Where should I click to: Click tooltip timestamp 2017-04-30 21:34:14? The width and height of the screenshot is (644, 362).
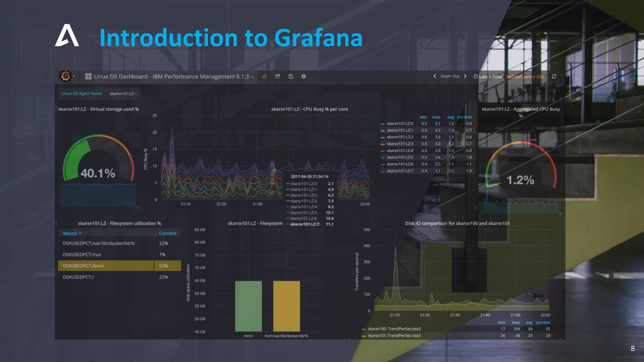click(x=309, y=177)
